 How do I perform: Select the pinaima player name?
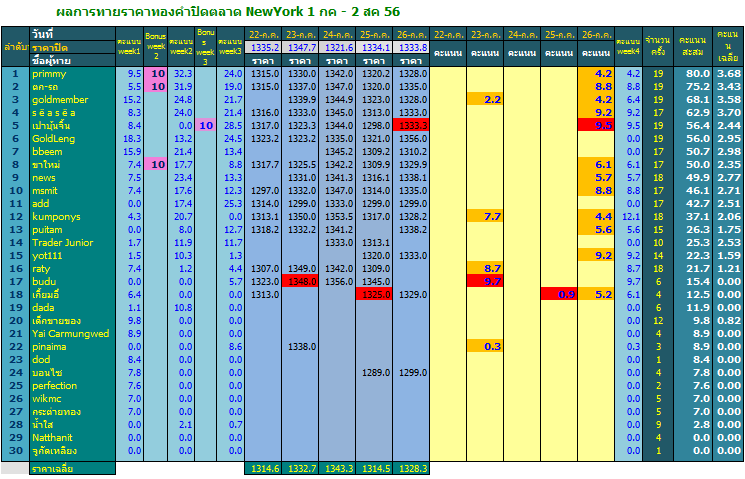click(49, 346)
